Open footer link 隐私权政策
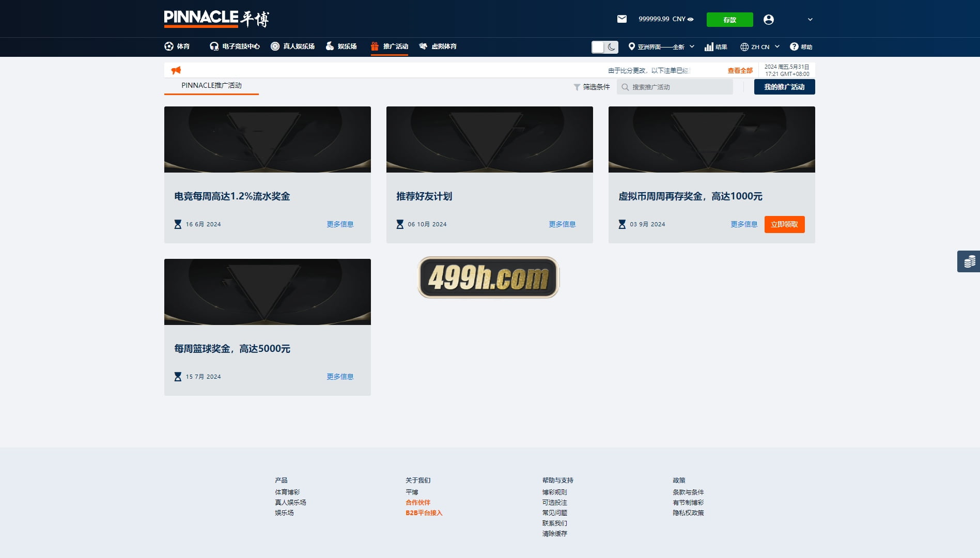The width and height of the screenshot is (980, 558). (x=688, y=513)
